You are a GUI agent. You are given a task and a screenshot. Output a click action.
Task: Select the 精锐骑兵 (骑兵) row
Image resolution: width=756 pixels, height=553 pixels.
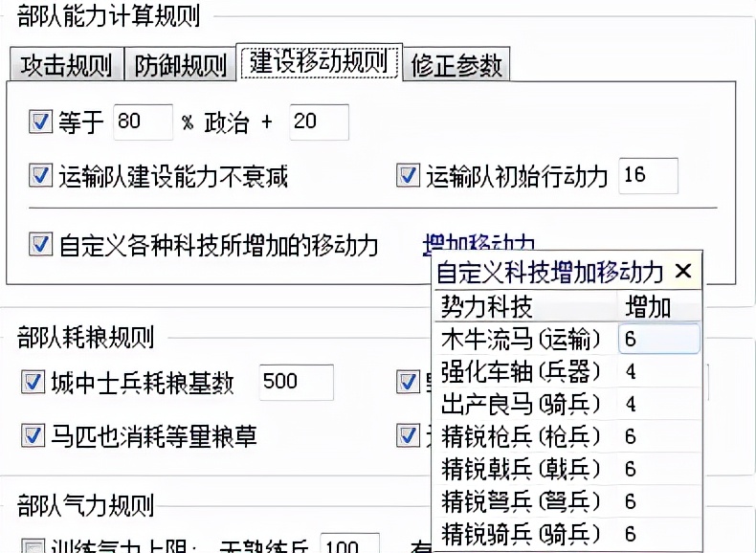[x=568, y=534]
